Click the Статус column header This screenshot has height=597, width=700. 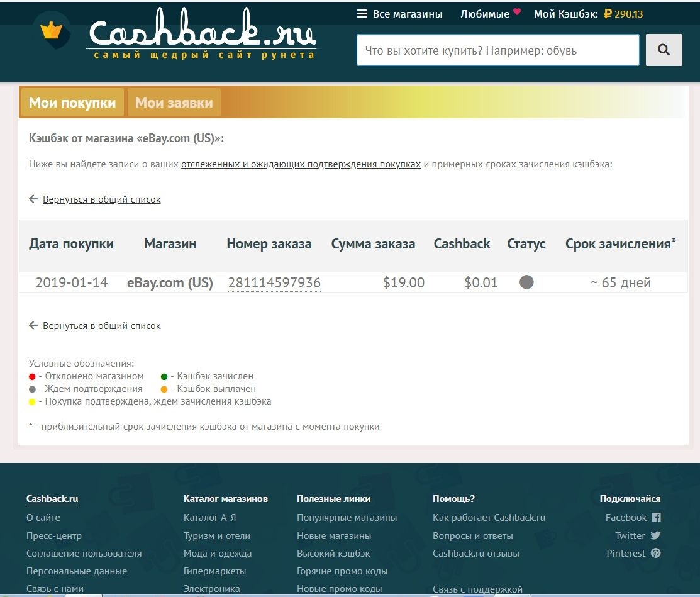(x=526, y=244)
